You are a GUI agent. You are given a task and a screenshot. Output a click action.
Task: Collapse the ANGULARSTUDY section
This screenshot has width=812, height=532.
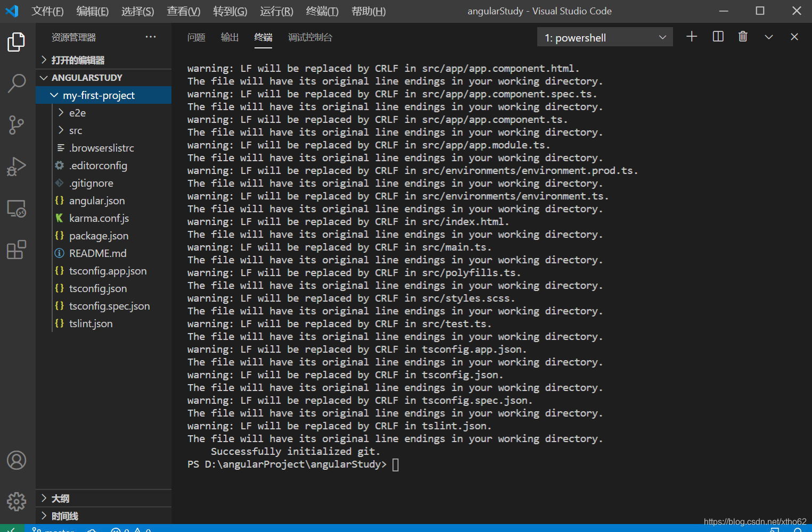point(103,78)
